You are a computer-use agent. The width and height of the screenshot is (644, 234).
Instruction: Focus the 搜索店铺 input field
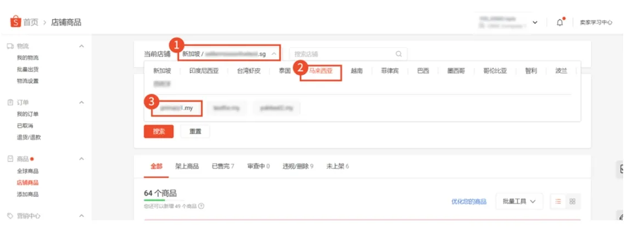click(348, 54)
